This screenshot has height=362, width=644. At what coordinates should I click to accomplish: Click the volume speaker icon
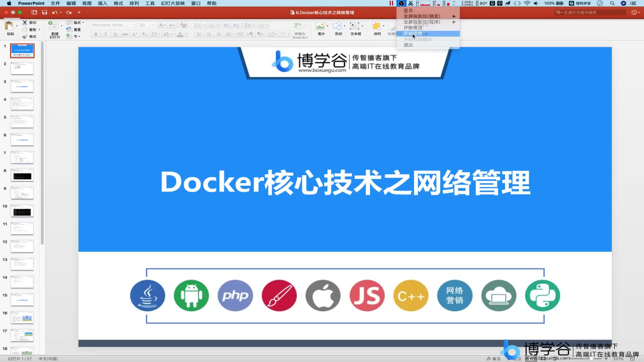tap(536, 3)
